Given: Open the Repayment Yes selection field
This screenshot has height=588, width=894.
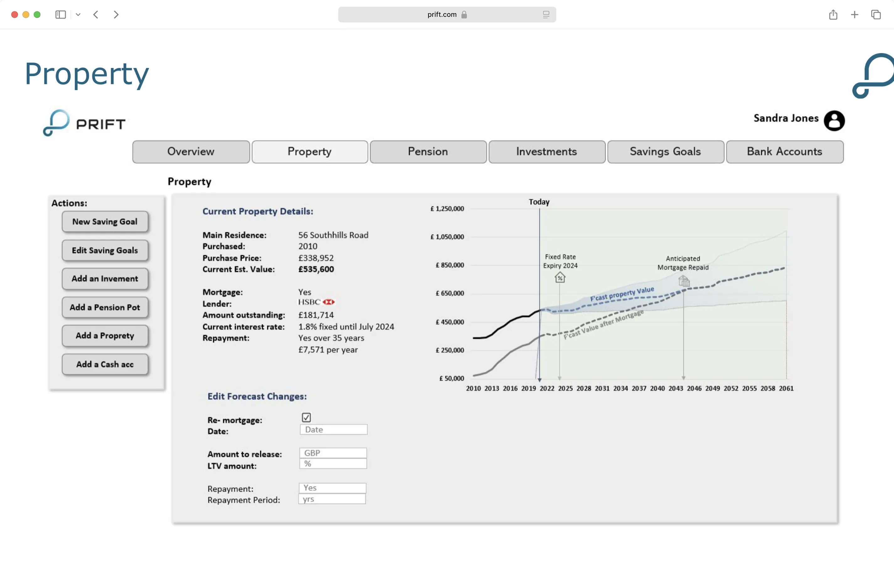Looking at the screenshot, I should coord(332,488).
